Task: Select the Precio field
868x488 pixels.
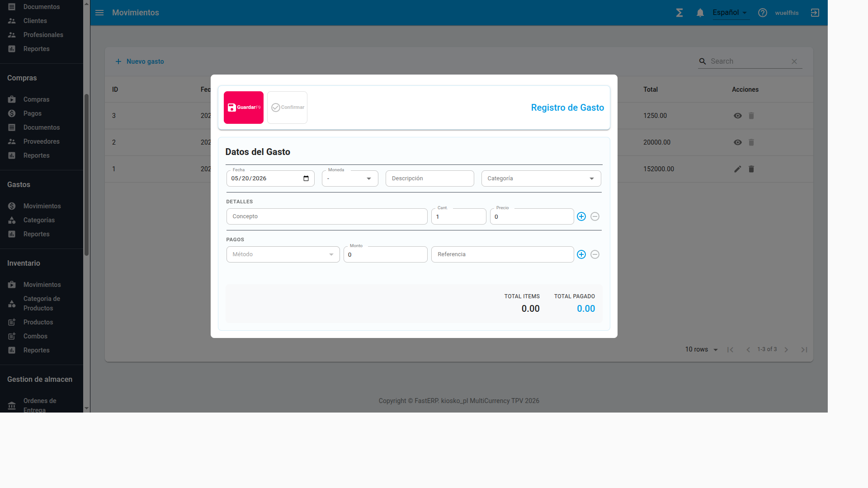Action: [x=532, y=216]
